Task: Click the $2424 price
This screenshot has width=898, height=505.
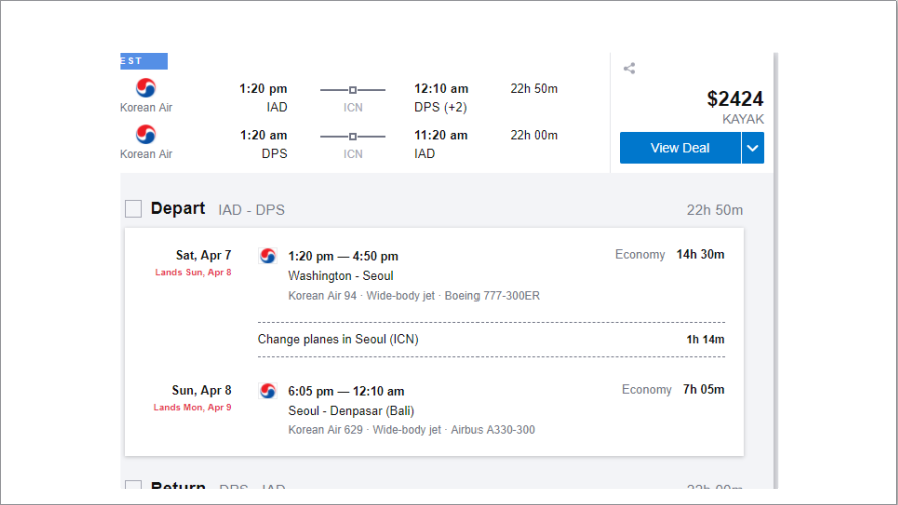Action: [x=735, y=99]
